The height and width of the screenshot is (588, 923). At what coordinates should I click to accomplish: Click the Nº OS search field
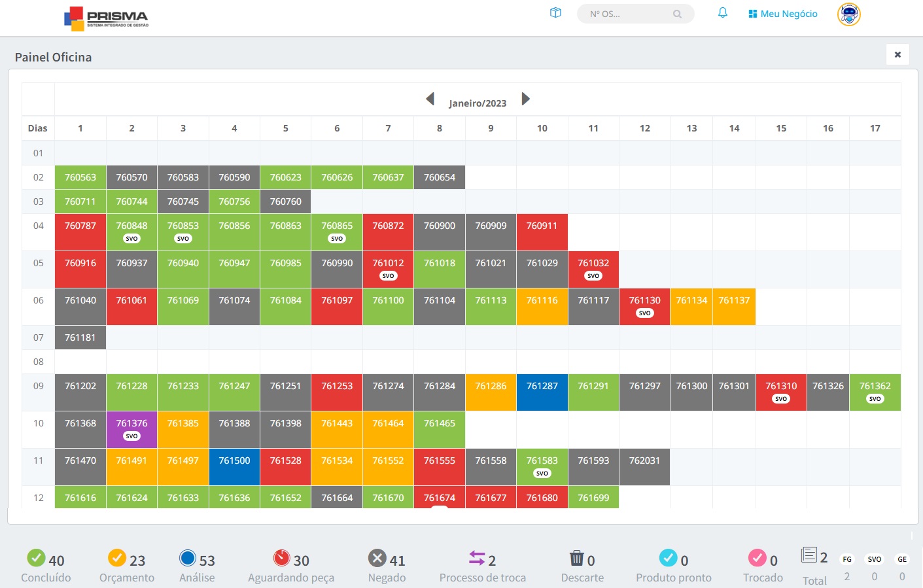[628, 14]
